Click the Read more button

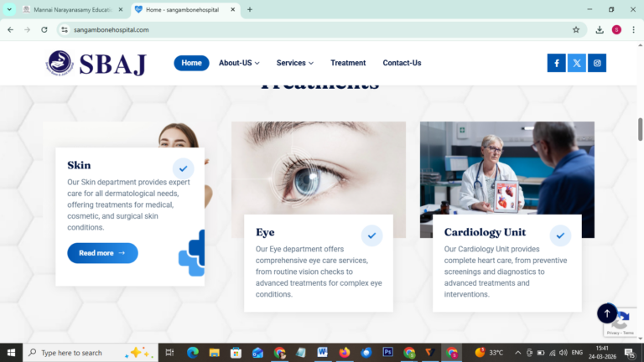pos(102,253)
